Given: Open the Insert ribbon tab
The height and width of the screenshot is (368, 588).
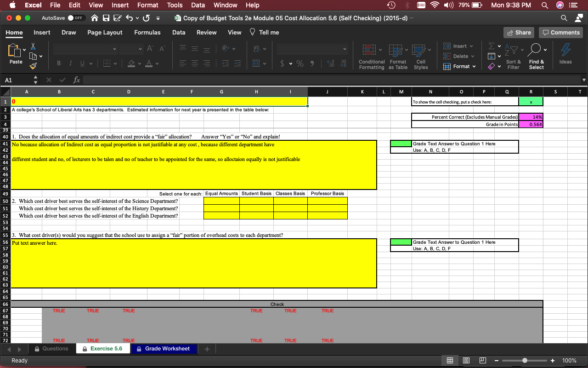Looking at the screenshot, I should tap(42, 32).
